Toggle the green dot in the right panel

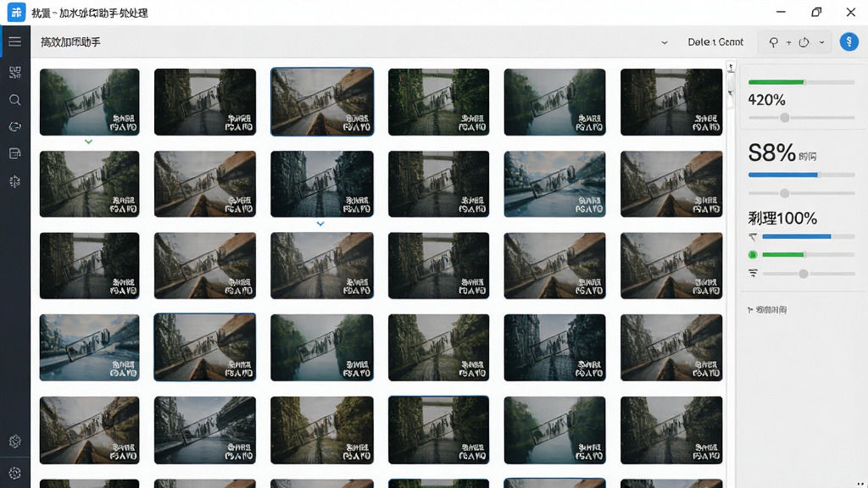click(x=753, y=254)
